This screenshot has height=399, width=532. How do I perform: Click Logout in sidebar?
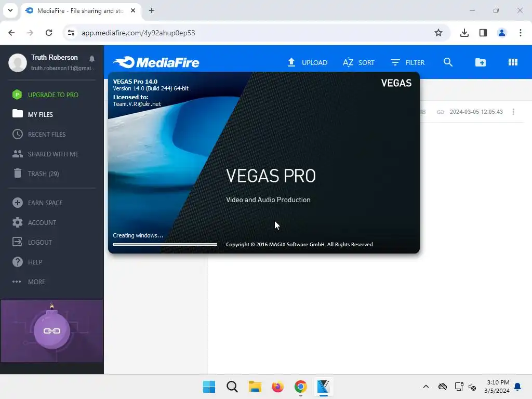[32, 242]
